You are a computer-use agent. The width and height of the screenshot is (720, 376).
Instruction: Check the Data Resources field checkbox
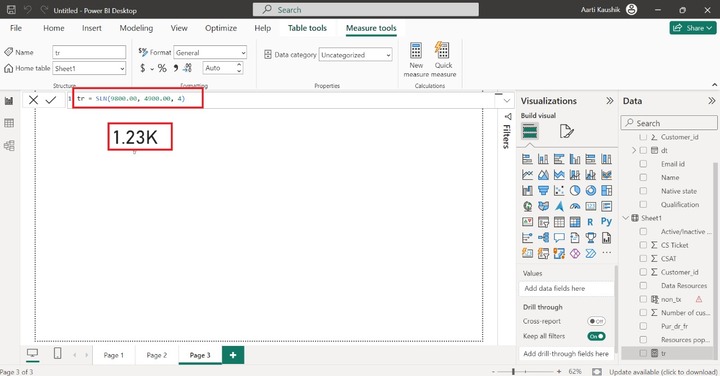click(x=643, y=286)
